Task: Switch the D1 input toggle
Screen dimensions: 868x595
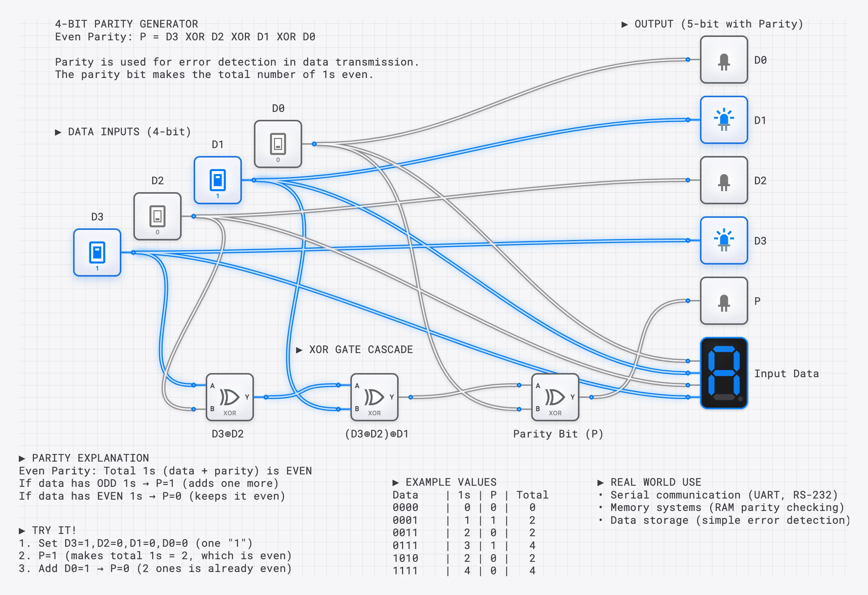Action: coord(218,180)
